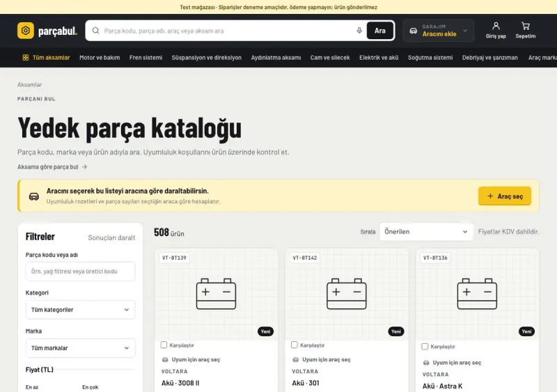This screenshot has height=392, width=557.
Task: Click the battery image of VT-BT136
Action: click(477, 294)
